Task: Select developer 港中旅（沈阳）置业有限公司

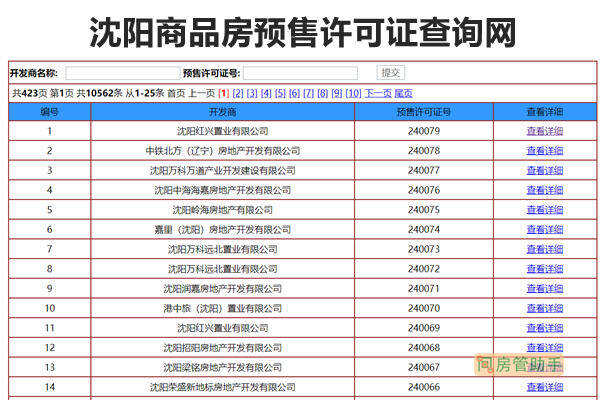Action: (223, 309)
